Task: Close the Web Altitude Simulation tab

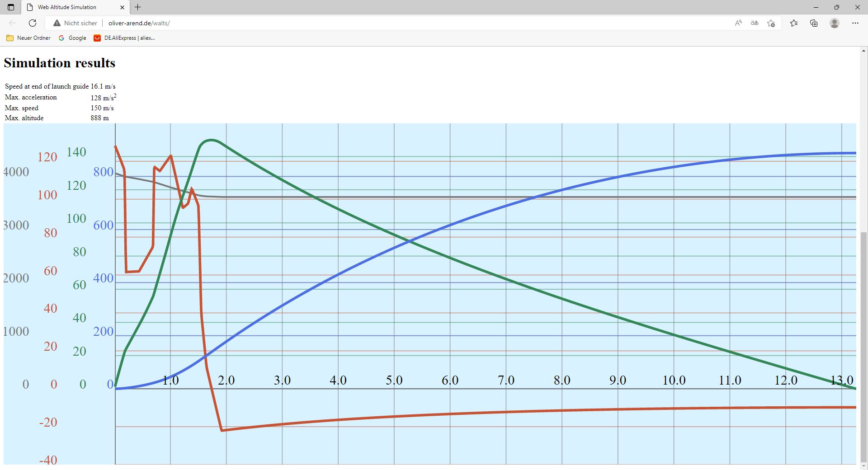Action: (x=122, y=7)
